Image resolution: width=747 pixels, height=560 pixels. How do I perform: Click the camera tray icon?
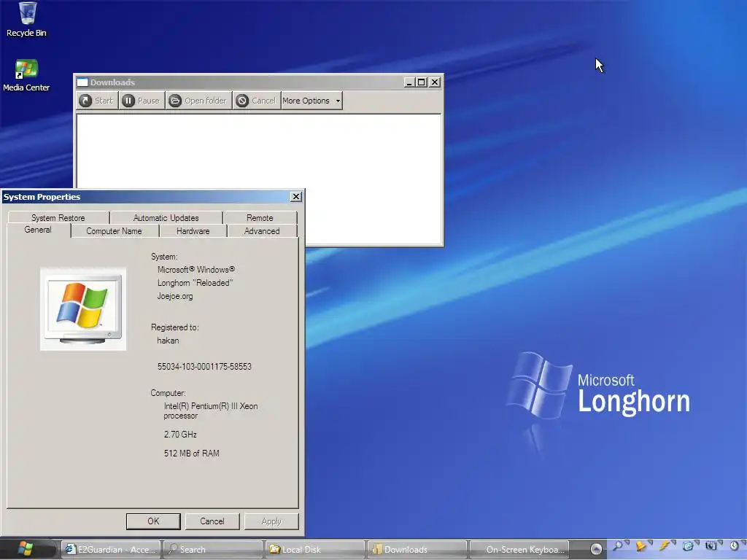click(711, 545)
